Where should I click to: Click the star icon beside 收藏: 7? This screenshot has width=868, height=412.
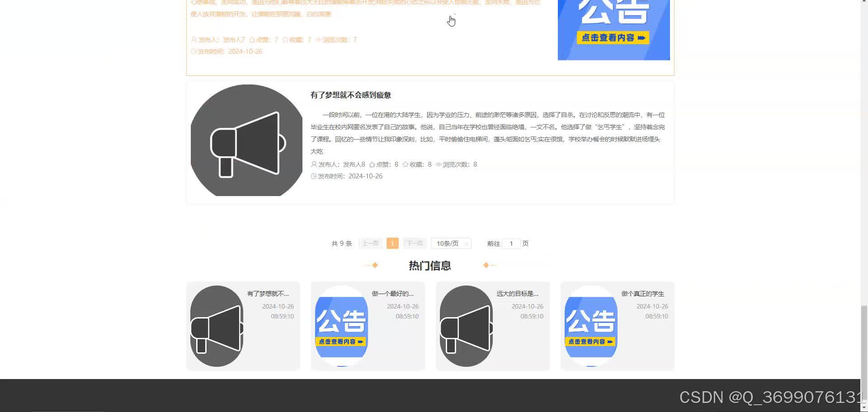[285, 40]
